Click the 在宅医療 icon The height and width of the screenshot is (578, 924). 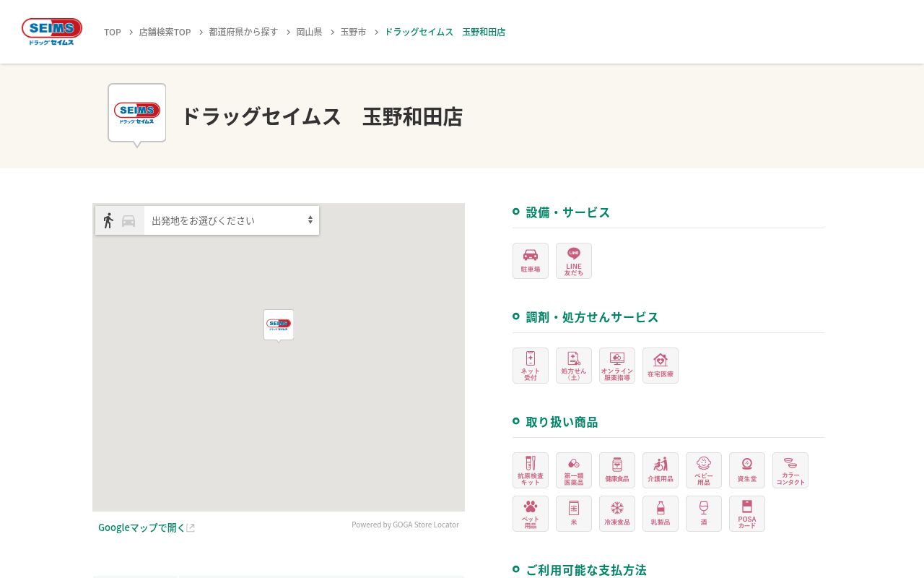(x=661, y=366)
